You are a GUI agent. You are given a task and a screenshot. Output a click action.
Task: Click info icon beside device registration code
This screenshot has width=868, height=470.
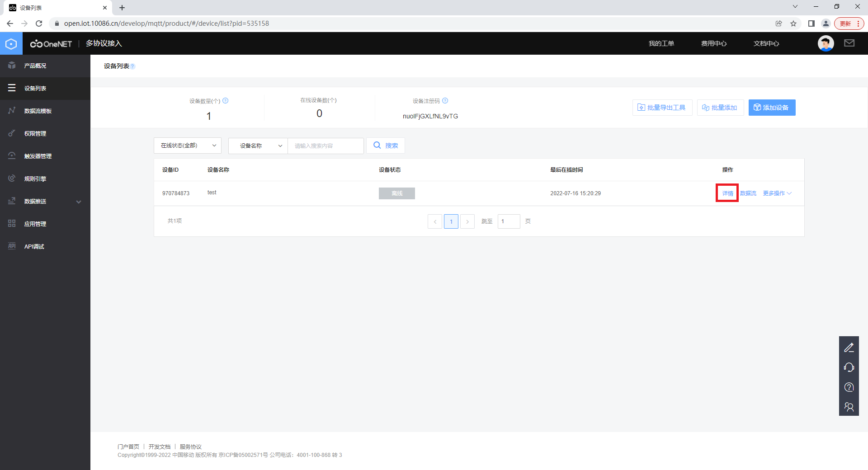tap(445, 101)
